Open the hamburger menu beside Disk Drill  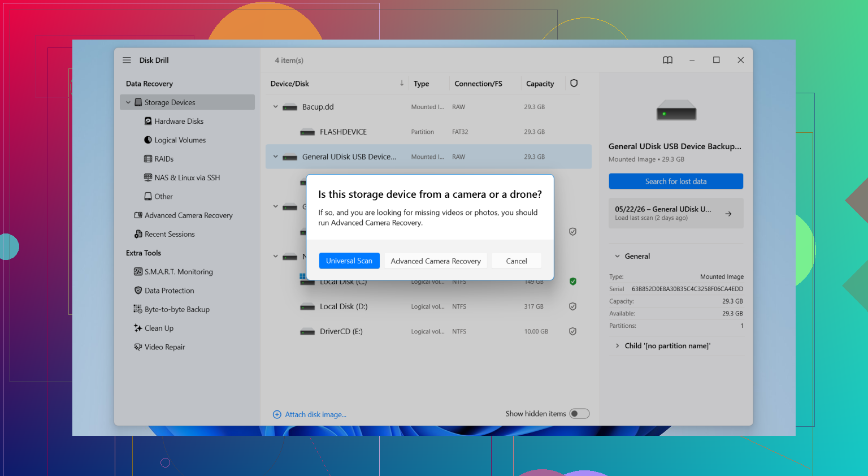[x=127, y=60]
